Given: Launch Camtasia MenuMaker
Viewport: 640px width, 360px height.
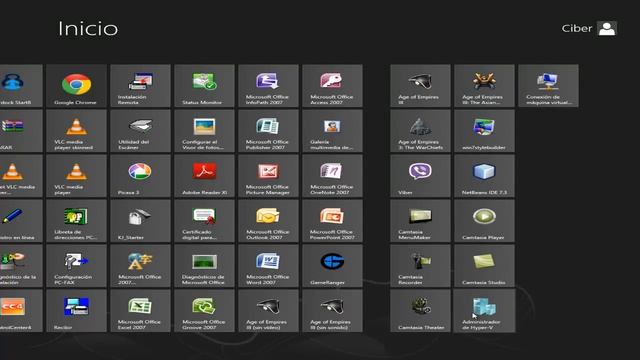Looking at the screenshot, I should coord(420,221).
